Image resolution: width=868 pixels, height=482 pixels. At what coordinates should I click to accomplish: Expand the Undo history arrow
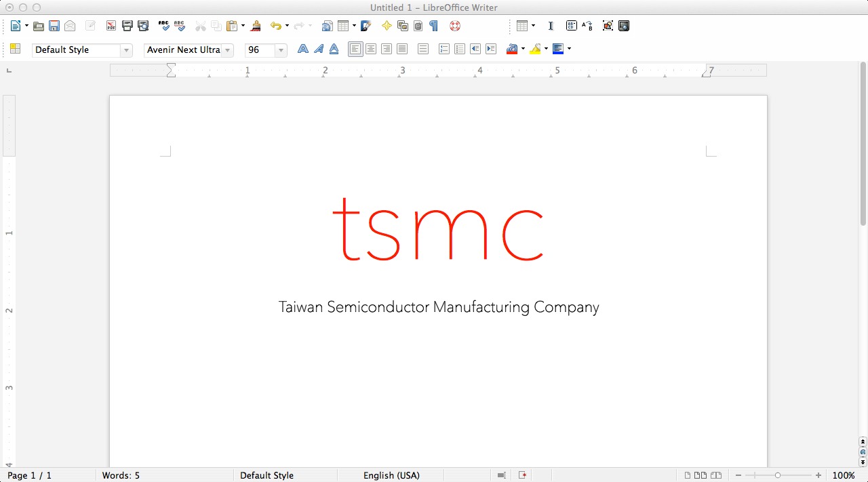point(287,26)
